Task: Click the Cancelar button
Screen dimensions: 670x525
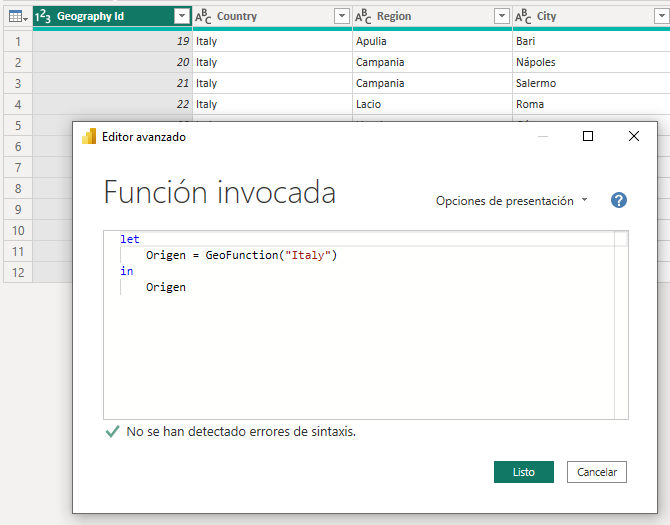Action: (597, 472)
